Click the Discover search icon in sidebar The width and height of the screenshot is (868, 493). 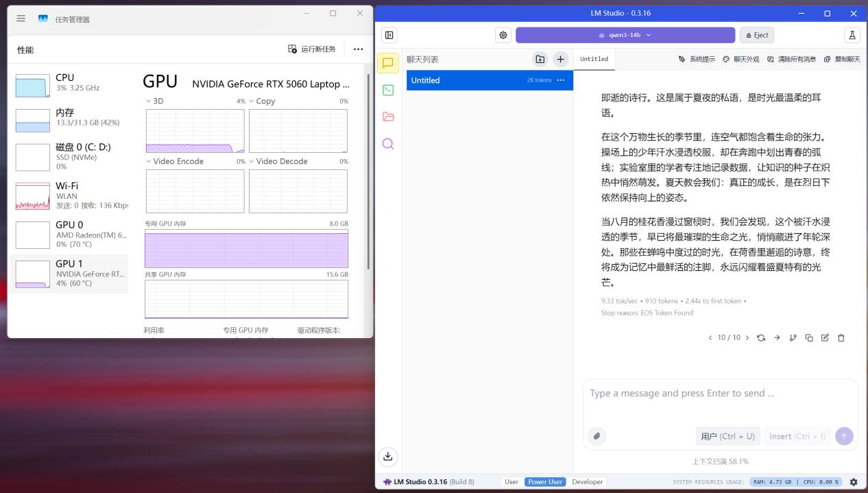[388, 144]
